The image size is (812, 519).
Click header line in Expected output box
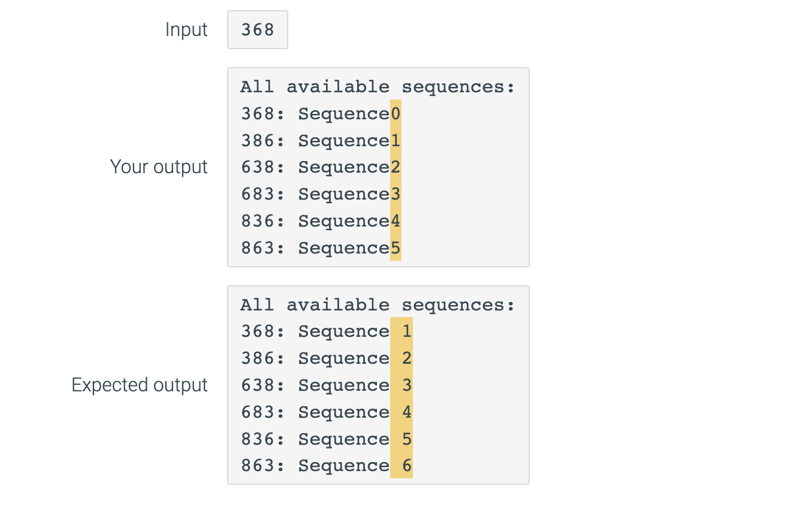click(x=378, y=305)
